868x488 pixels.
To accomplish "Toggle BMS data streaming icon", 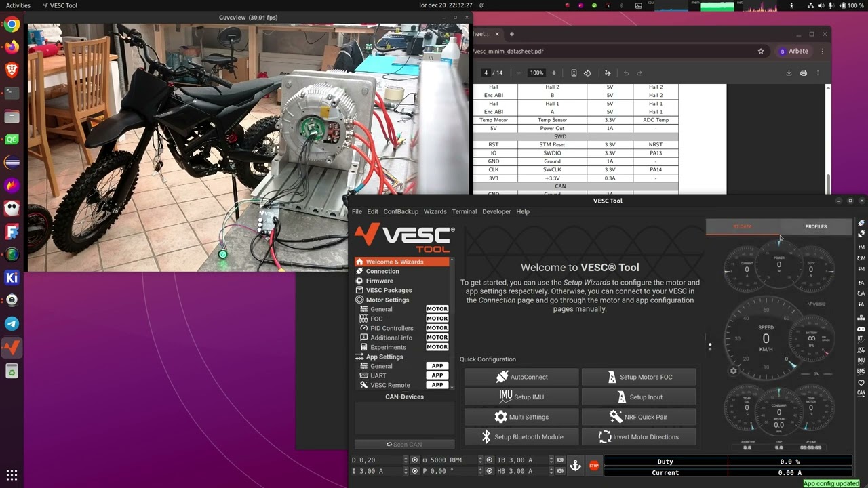I will [861, 371].
